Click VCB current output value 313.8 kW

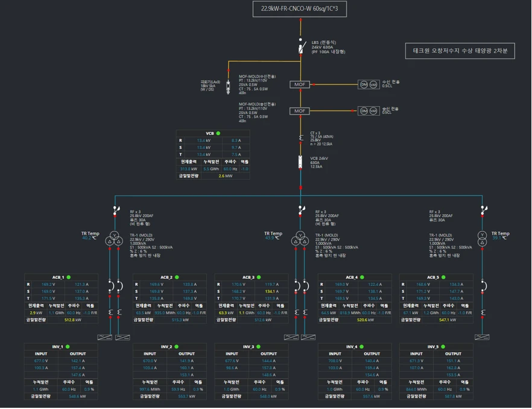pyautogui.click(x=189, y=169)
